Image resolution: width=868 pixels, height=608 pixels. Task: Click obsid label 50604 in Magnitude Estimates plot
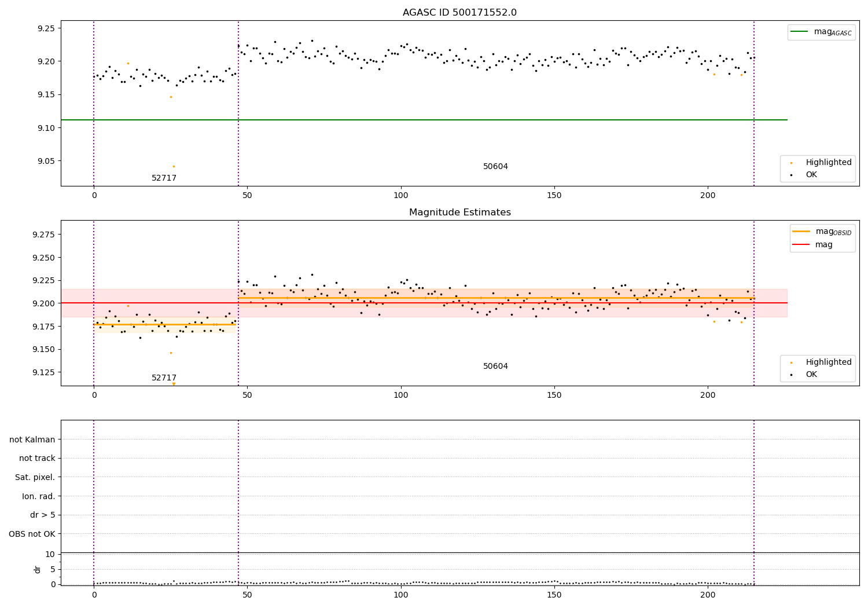495,367
